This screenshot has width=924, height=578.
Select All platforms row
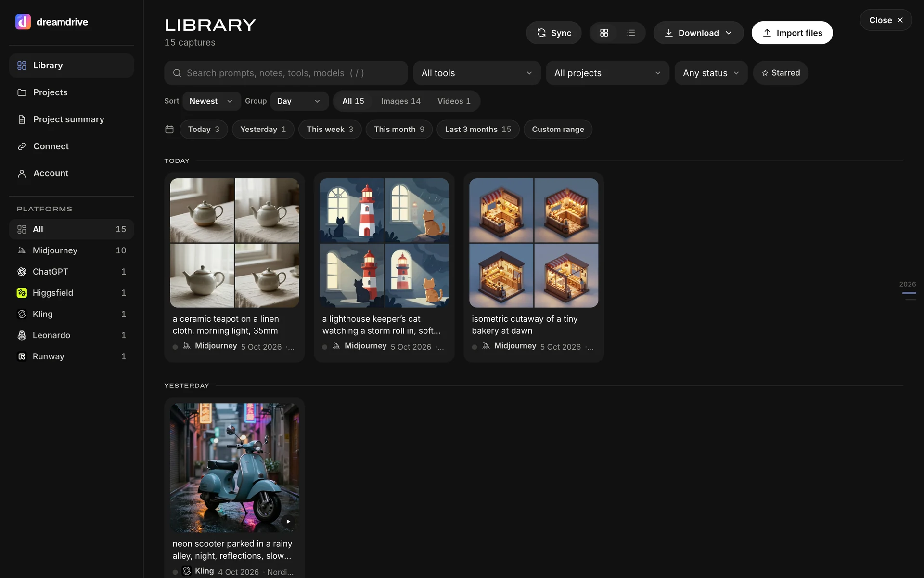coord(71,229)
